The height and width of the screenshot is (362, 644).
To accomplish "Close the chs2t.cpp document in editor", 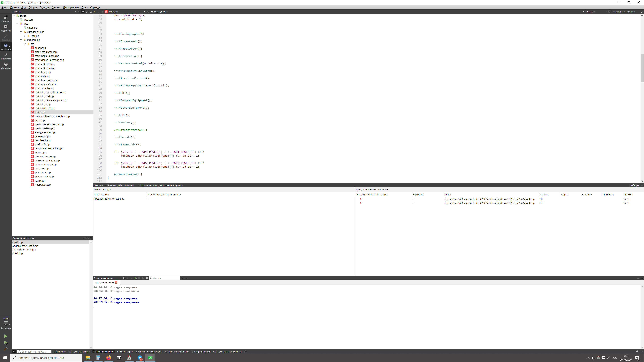I will [x=148, y=12].
